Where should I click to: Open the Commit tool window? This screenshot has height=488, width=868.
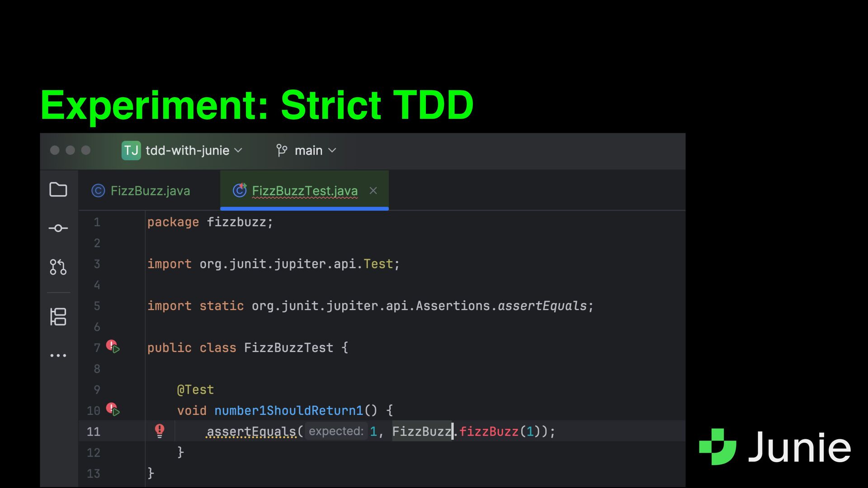58,228
